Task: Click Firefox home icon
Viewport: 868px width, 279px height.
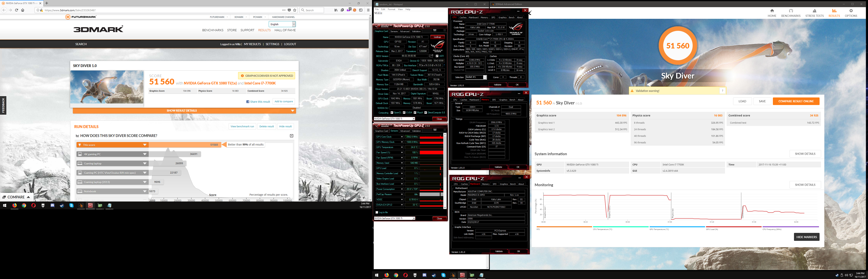Action: [23, 10]
